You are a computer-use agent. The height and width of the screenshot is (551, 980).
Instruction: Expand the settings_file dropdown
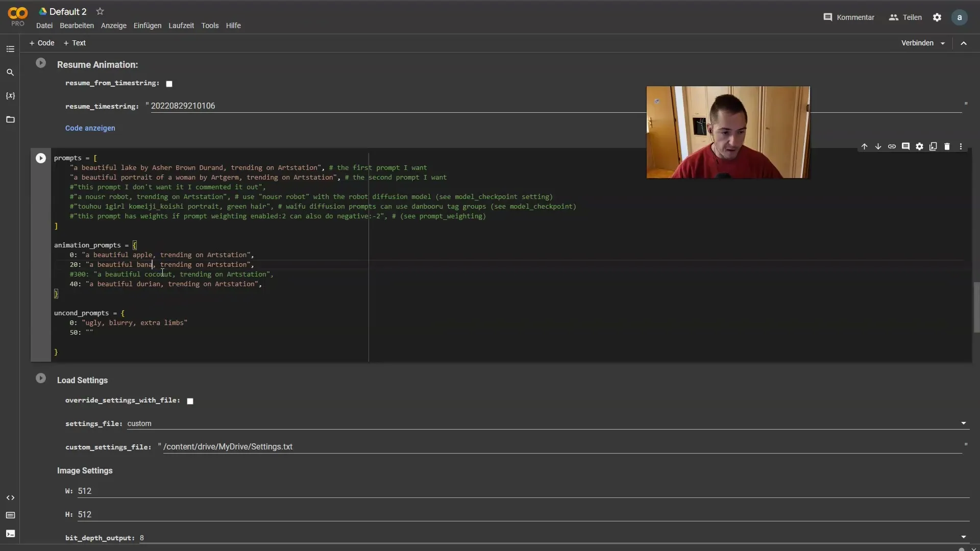pyautogui.click(x=964, y=423)
